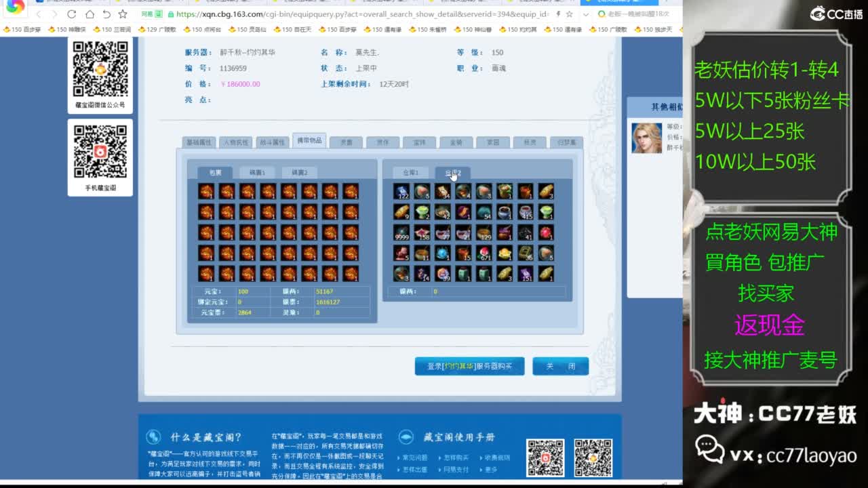The image size is (868, 488).
Task: Open the 129 广陵散 bookmark
Action: coord(157,30)
